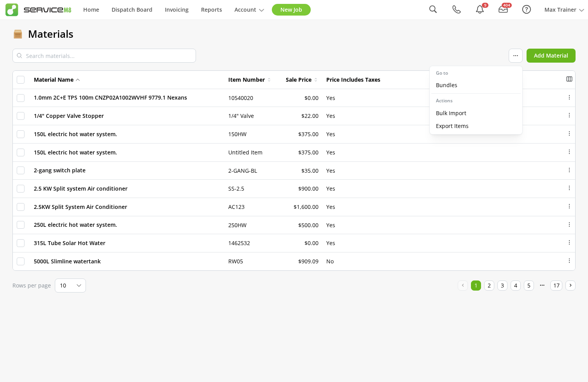Click the Price Includes Taxes header

[353, 80]
